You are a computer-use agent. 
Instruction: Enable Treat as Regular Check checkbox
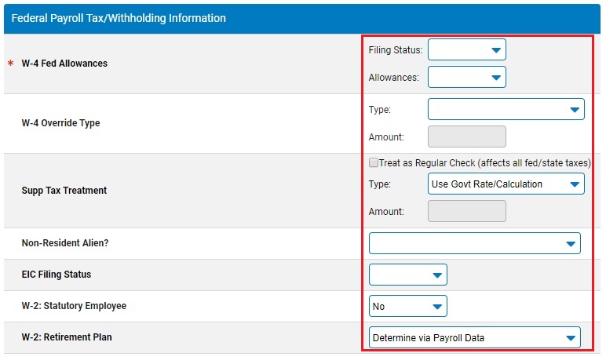pos(374,162)
